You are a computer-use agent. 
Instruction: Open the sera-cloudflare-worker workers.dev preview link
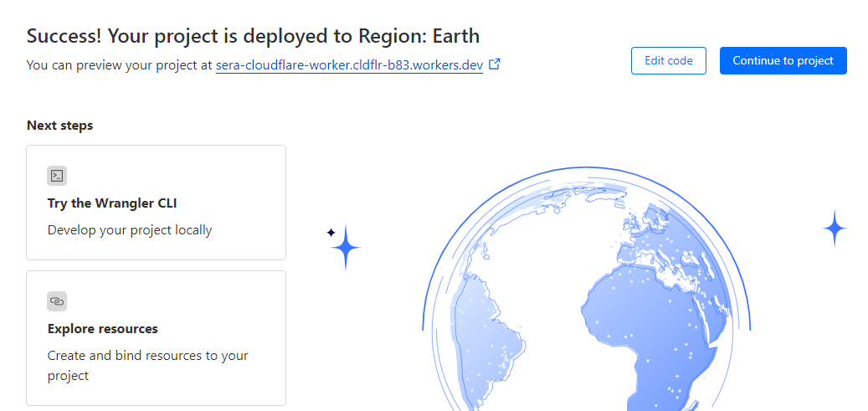point(349,64)
